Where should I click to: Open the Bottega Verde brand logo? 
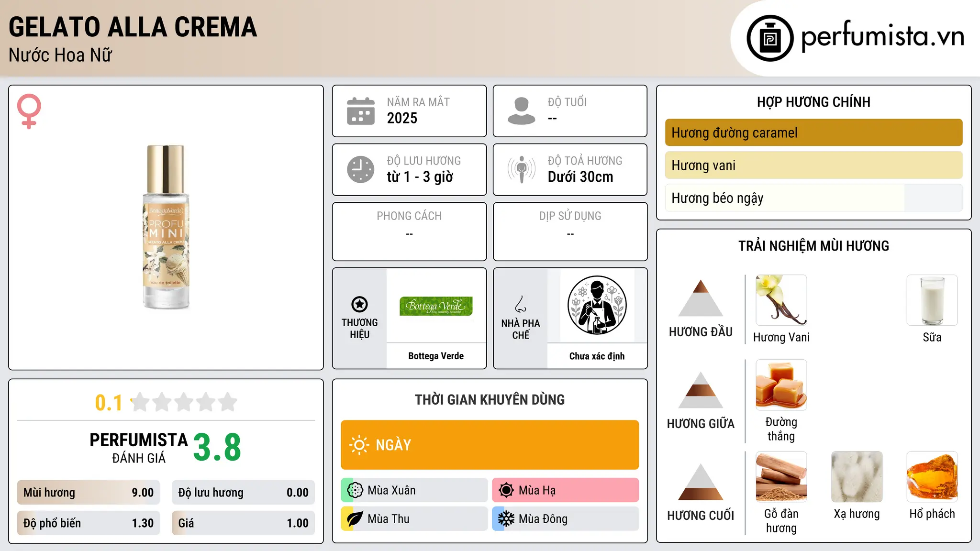[x=436, y=306]
